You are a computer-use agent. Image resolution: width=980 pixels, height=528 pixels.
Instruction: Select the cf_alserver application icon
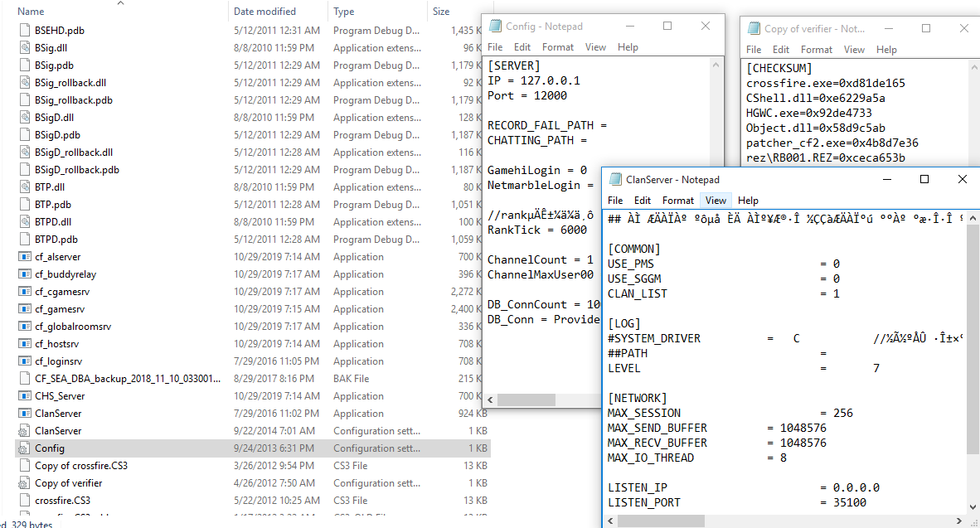point(25,256)
